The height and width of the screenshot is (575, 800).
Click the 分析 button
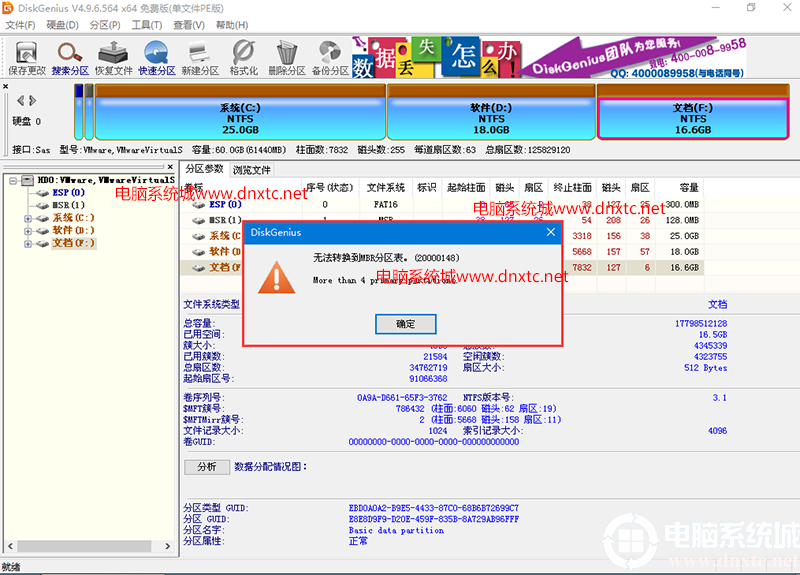pyautogui.click(x=207, y=467)
